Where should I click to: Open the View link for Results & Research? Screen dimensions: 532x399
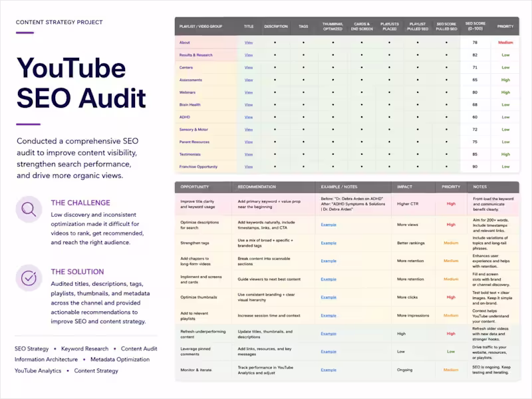point(249,55)
